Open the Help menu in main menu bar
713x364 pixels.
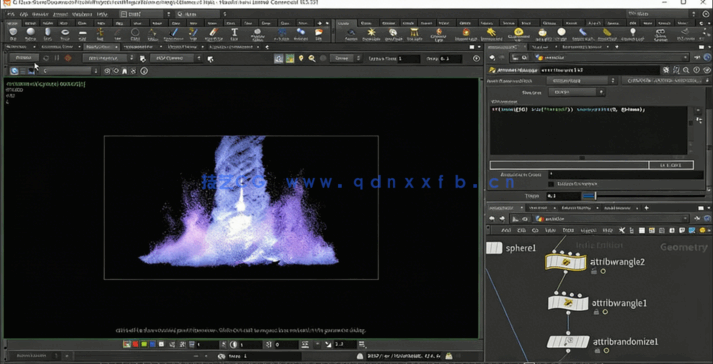pos(101,14)
